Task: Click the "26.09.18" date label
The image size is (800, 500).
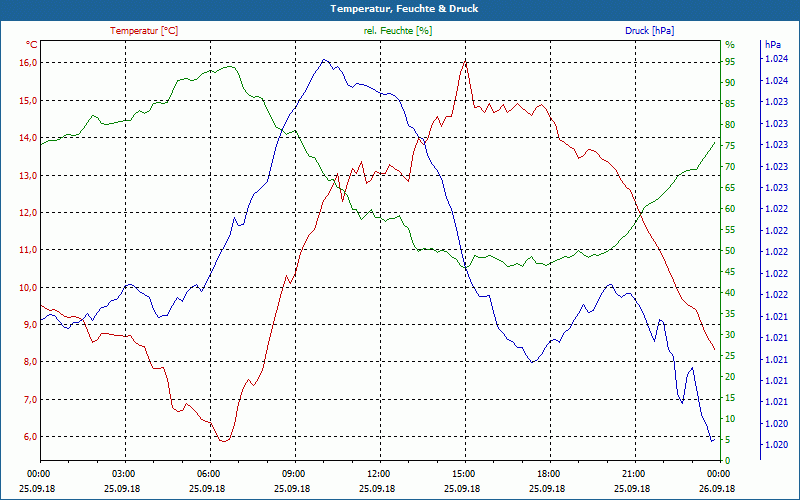Action: tap(717, 488)
